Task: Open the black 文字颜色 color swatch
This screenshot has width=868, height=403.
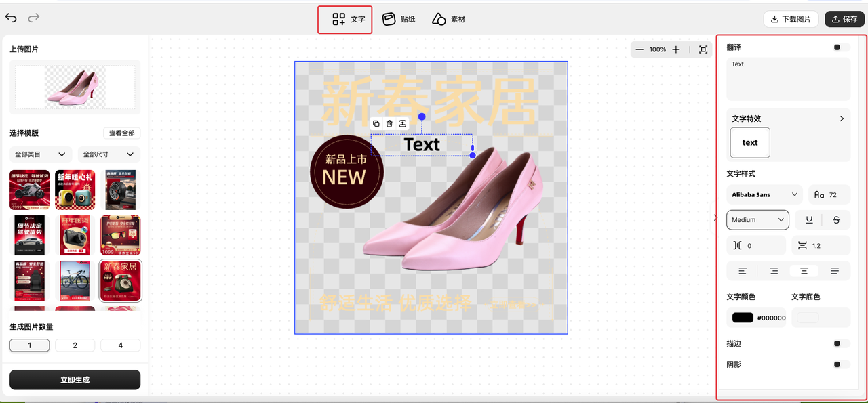Action: pyautogui.click(x=743, y=318)
